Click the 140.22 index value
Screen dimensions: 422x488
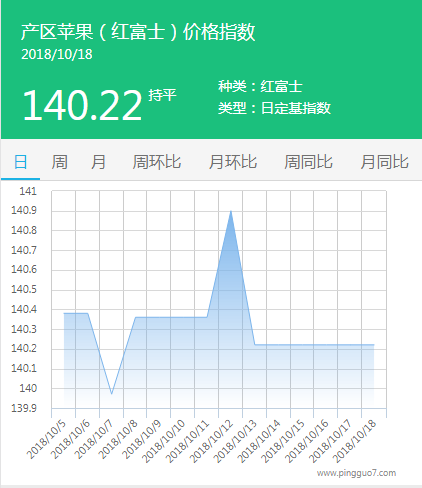(x=82, y=105)
